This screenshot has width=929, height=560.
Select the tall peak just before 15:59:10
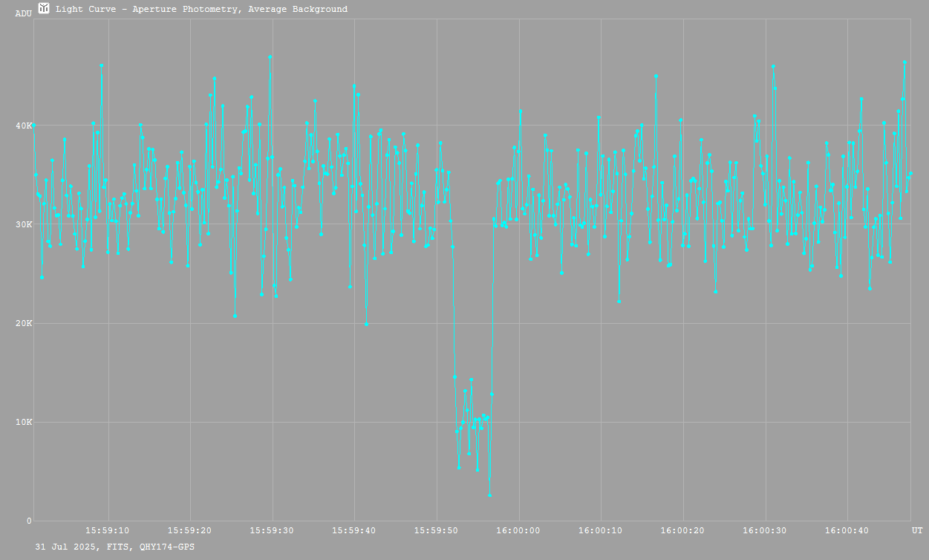click(x=102, y=65)
